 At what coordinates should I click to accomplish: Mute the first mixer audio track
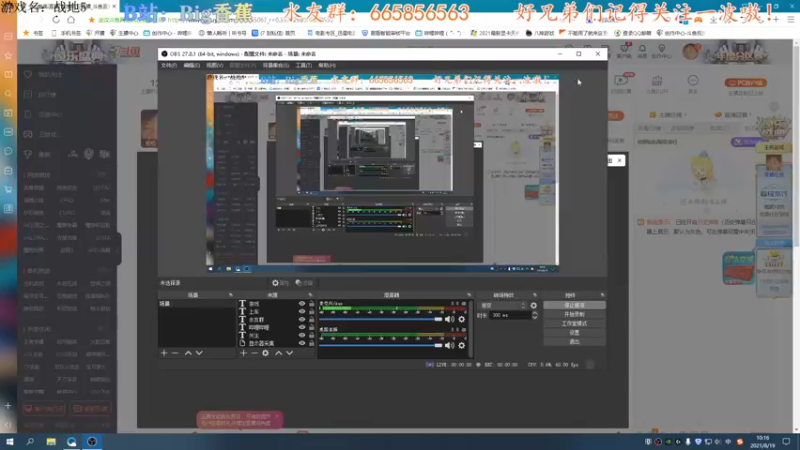coord(449,319)
